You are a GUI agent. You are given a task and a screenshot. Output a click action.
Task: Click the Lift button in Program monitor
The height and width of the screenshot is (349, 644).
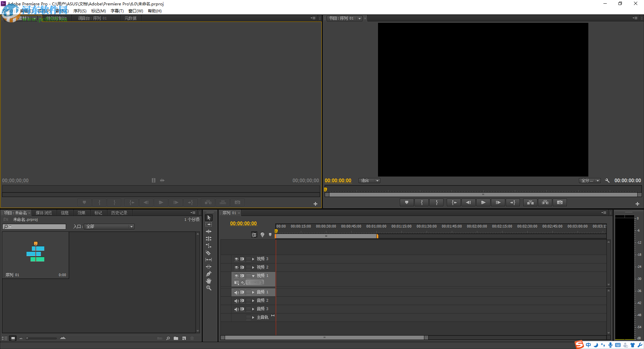[530, 202]
